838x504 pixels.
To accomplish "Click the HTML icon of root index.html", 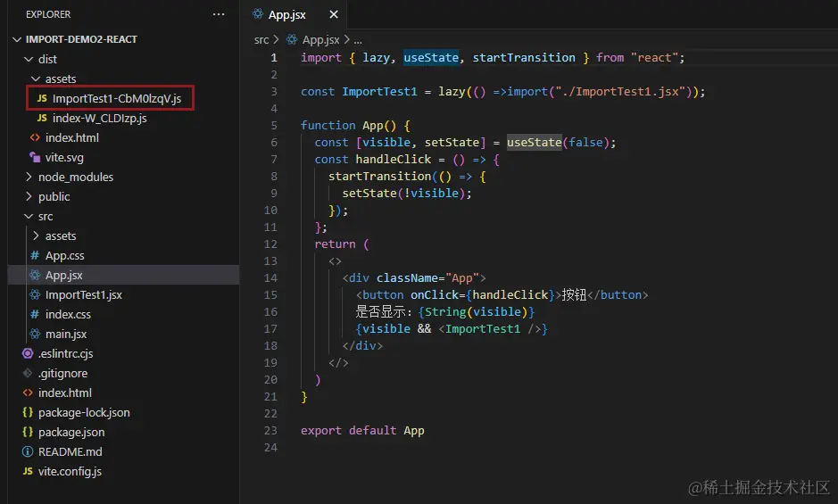I will 28,392.
